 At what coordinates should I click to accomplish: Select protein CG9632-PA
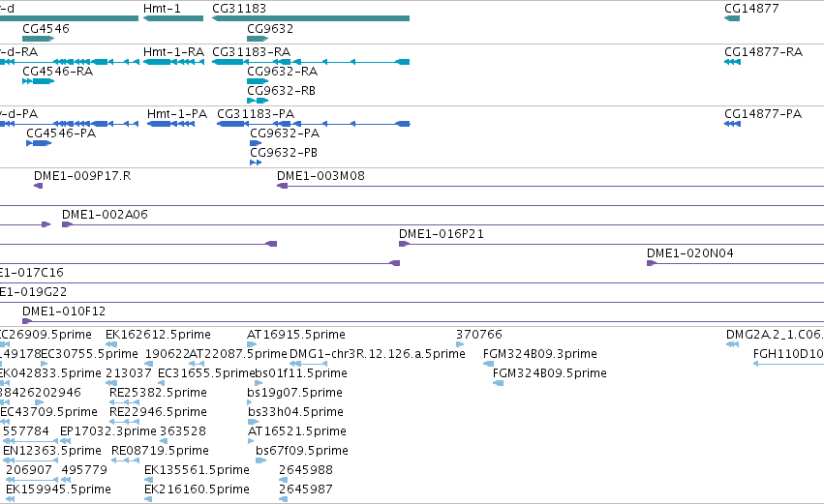click(285, 133)
